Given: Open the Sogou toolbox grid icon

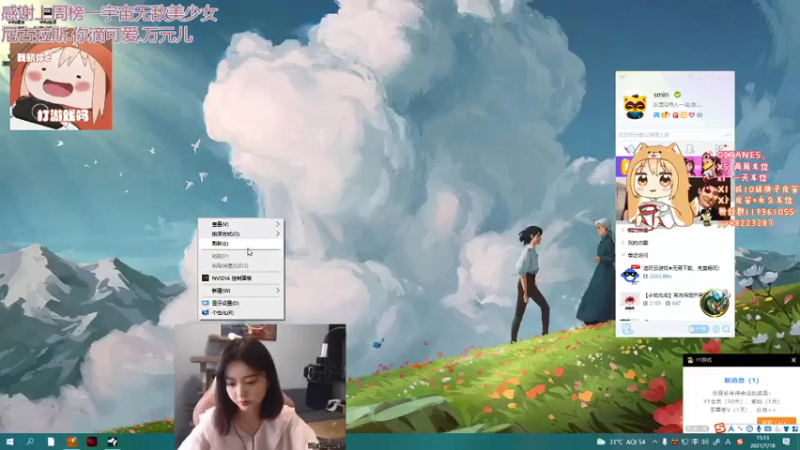Looking at the screenshot, I should click(x=795, y=429).
